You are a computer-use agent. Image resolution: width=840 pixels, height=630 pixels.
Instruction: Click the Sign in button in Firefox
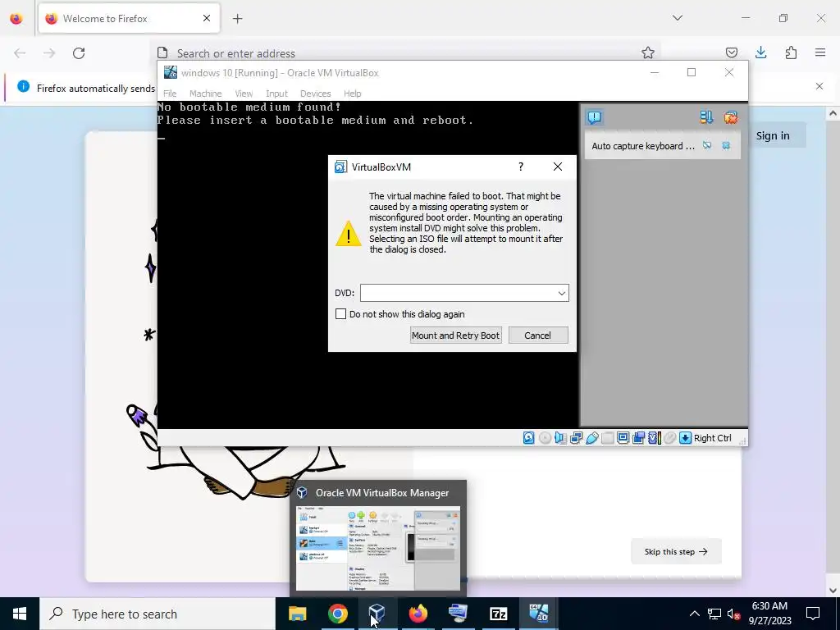[x=773, y=136]
